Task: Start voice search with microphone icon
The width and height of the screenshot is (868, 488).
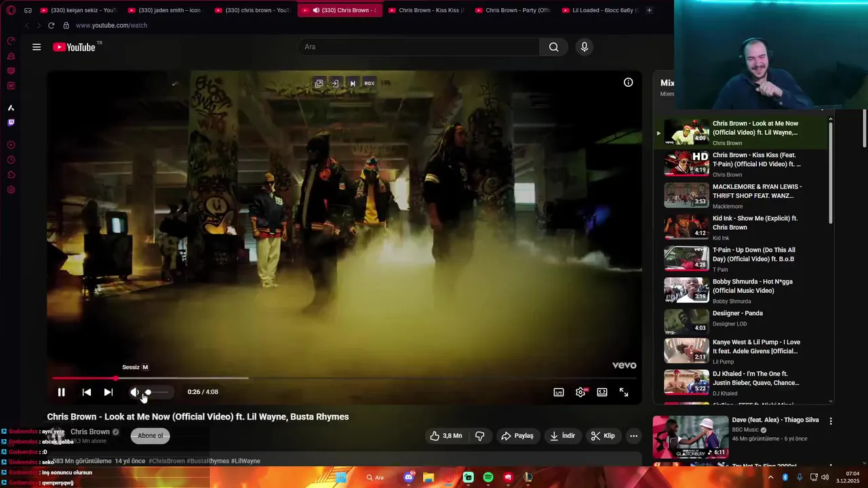Action: (x=585, y=47)
